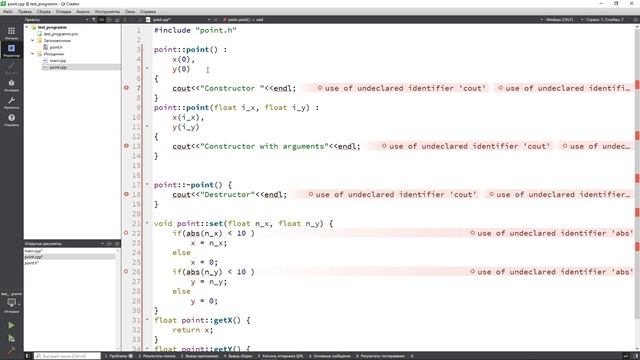This screenshot has width=640, height=360.
Task: Close the point.cpp document via toolbar X
Action: [x=216, y=20]
